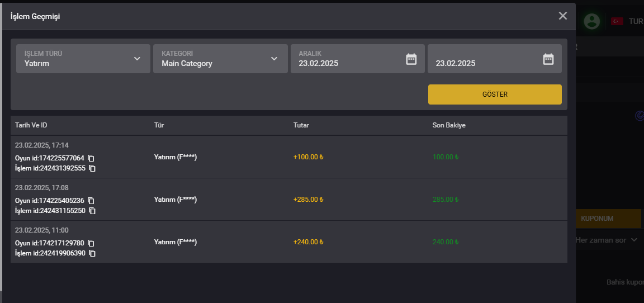Click timestamp 23.02.2025, 11:00
This screenshot has height=303, width=644.
click(42, 230)
